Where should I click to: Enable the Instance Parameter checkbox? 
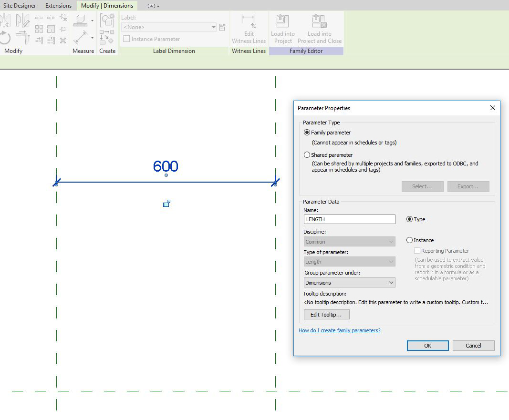coord(126,39)
